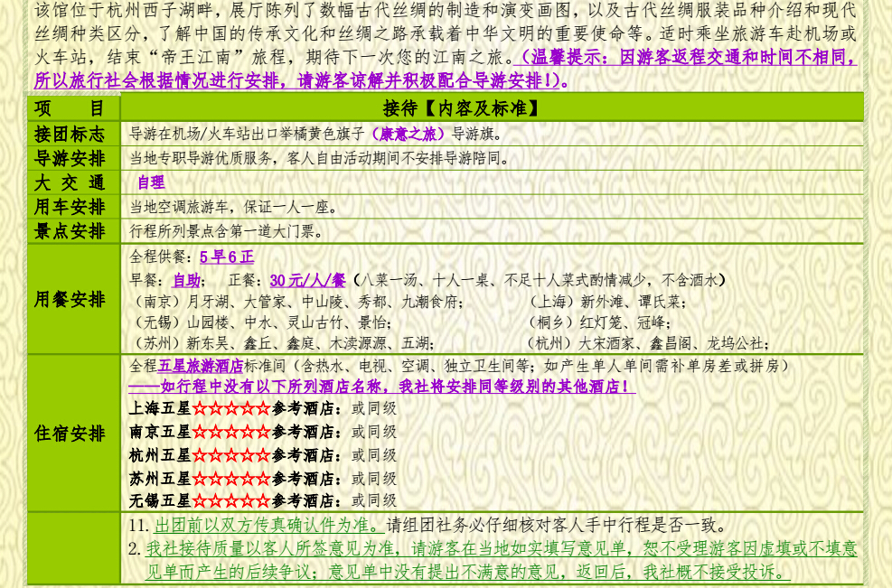Click the red stars beside 杭州五星
Screen dimensions: 892x588
(x=230, y=454)
